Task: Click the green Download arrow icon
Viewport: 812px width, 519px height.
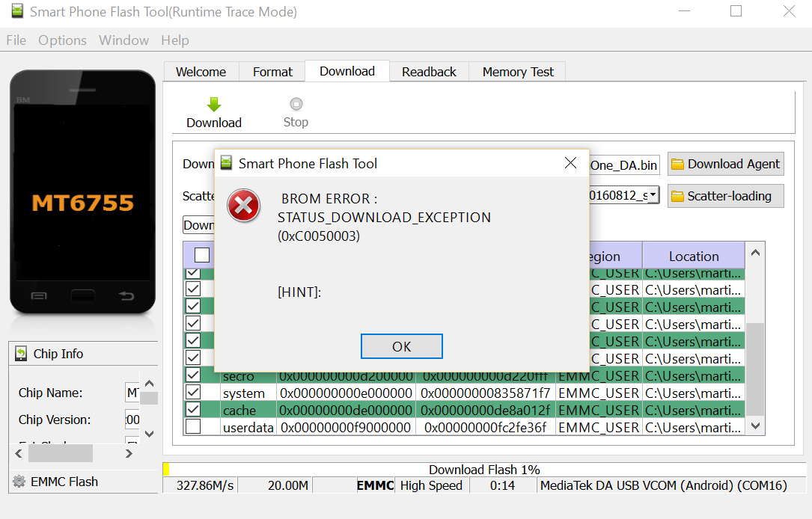Action: 214,104
